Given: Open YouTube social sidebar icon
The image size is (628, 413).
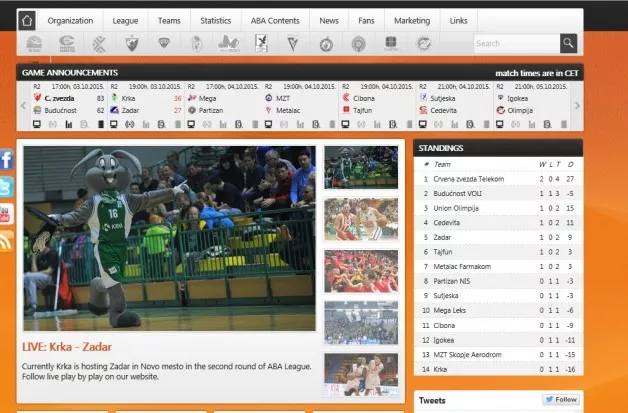Looking at the screenshot, I should [6, 214].
